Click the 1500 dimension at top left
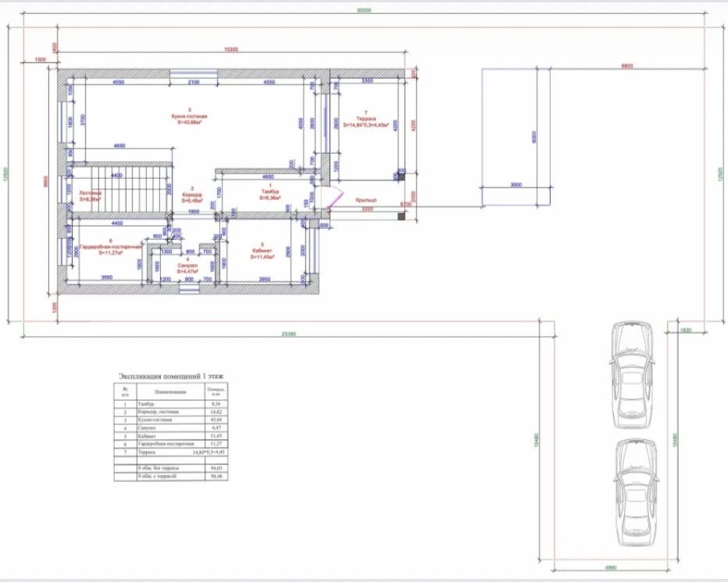 pos(40,59)
